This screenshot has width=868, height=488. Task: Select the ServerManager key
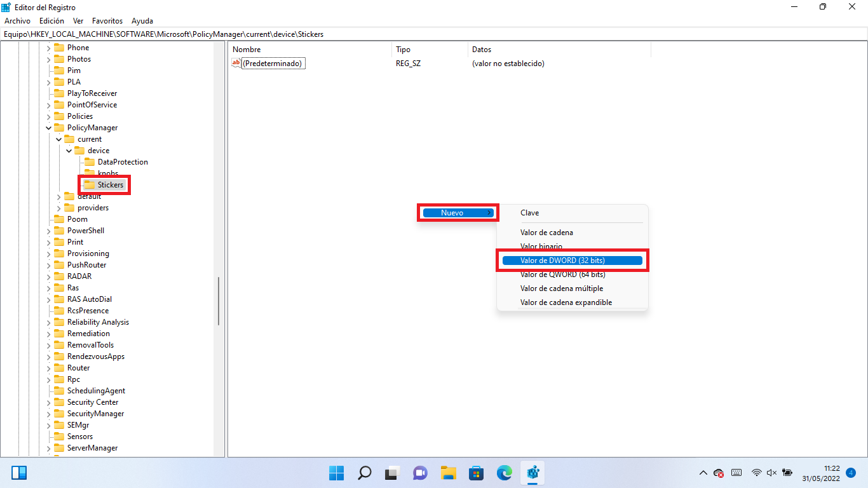[92, 448]
